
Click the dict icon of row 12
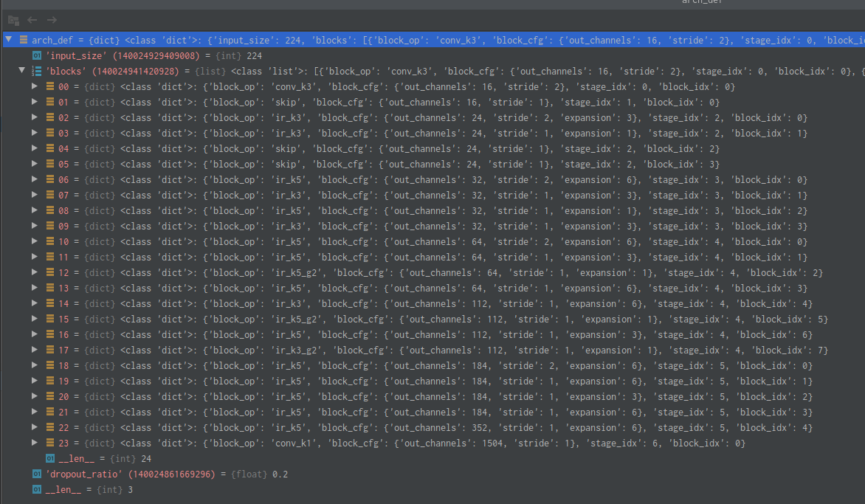(x=49, y=272)
